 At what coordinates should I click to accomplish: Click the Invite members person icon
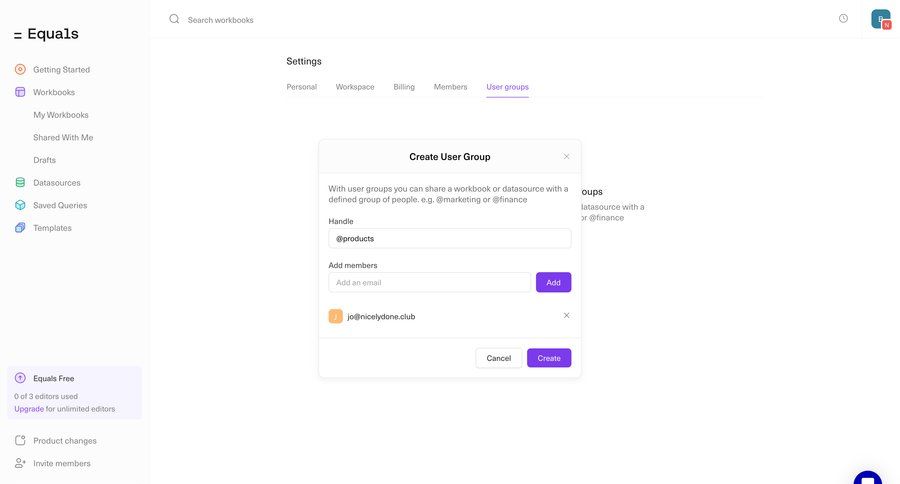(20, 463)
